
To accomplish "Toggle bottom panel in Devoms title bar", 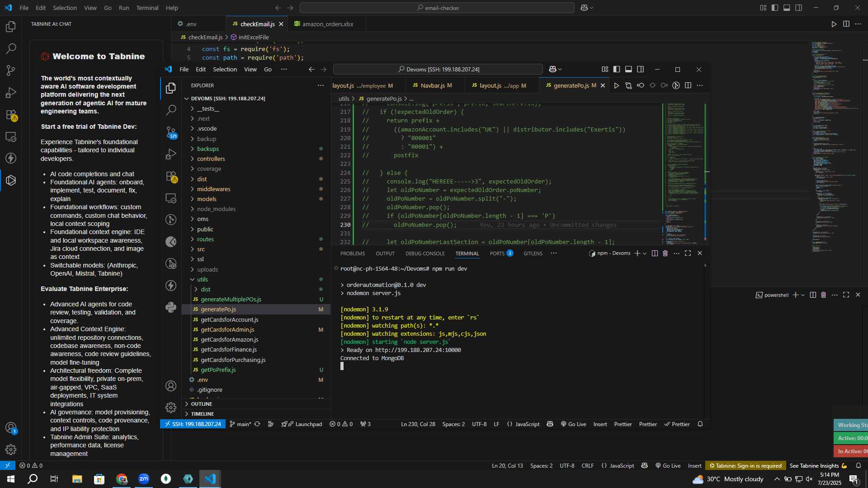I will [x=628, y=69].
